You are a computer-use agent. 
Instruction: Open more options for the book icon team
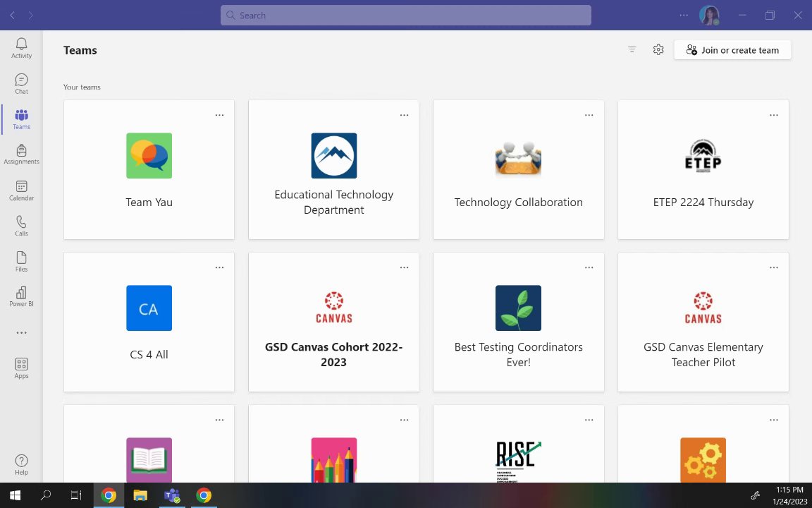tap(220, 420)
